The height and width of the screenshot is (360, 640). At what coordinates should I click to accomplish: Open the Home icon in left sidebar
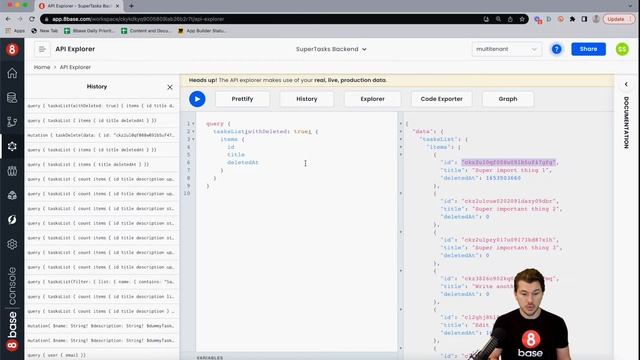12,73
